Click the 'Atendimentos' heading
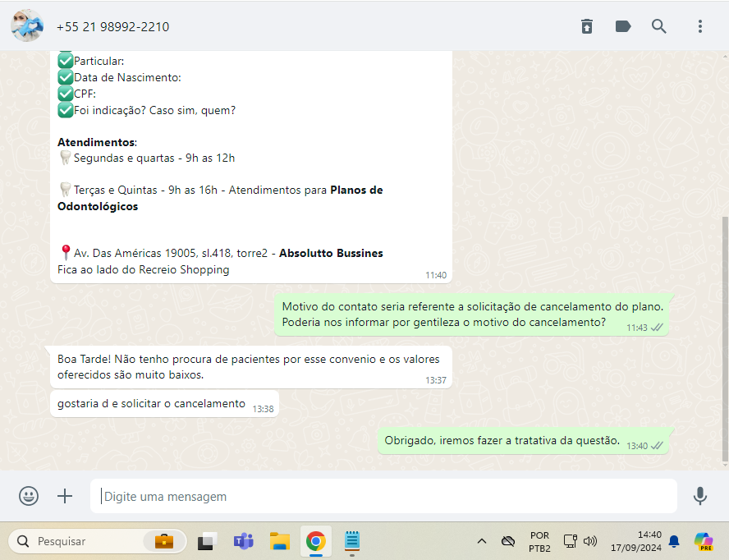The width and height of the screenshot is (729, 560). (97, 142)
